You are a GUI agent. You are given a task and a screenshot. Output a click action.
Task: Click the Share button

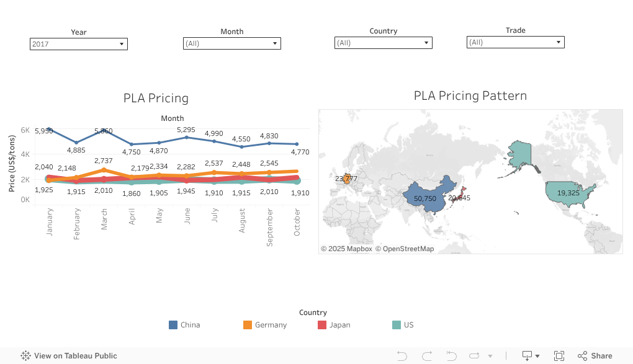click(595, 356)
